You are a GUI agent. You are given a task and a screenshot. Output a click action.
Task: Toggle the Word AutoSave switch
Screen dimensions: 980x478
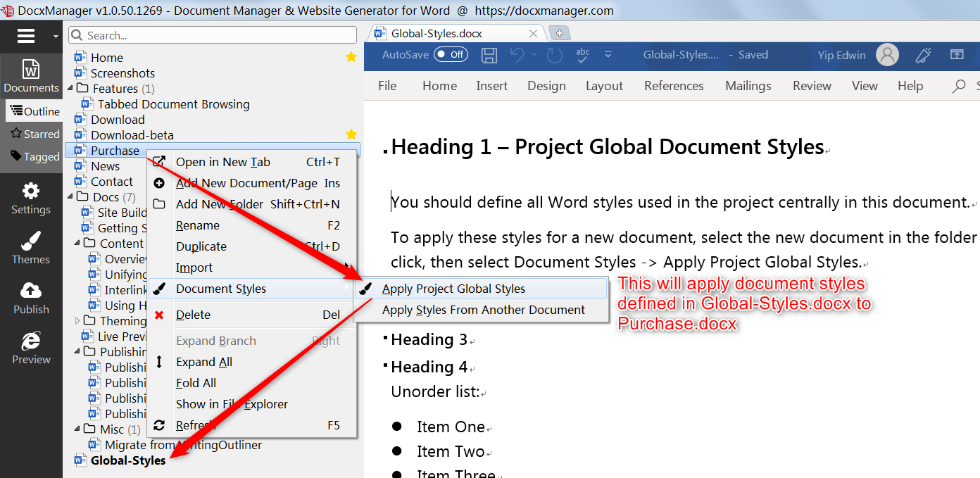click(451, 54)
